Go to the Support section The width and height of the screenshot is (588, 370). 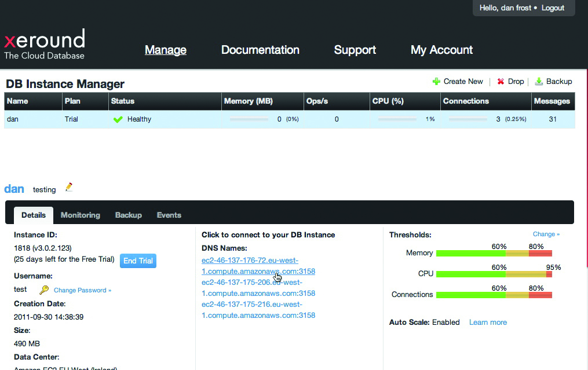[355, 50]
